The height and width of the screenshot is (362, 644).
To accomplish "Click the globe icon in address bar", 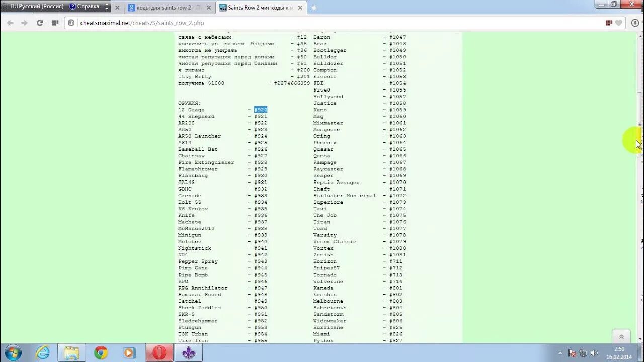I will coord(71,23).
